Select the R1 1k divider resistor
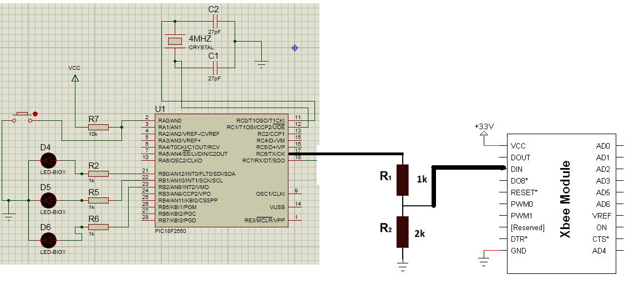 coord(403,180)
